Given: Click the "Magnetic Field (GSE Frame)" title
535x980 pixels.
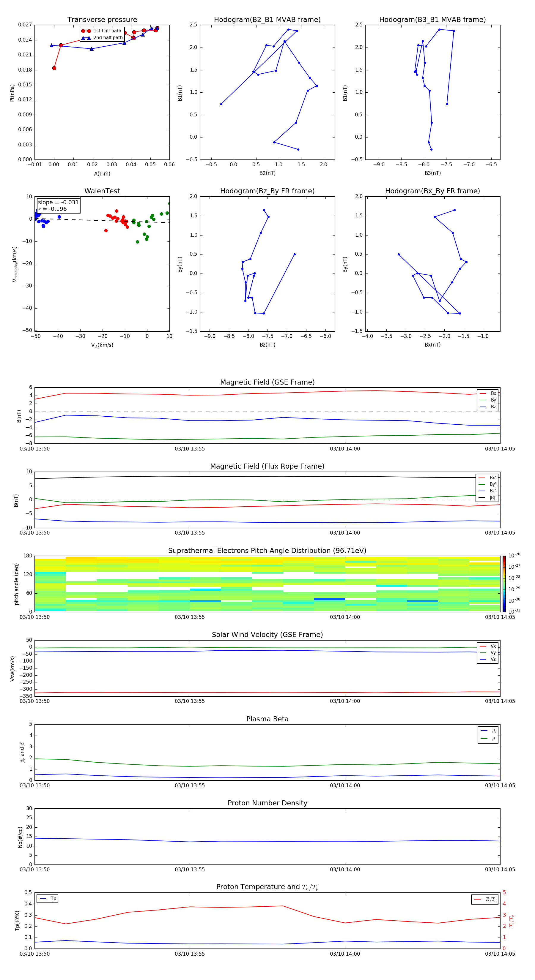Looking at the screenshot, I should click(267, 382).
